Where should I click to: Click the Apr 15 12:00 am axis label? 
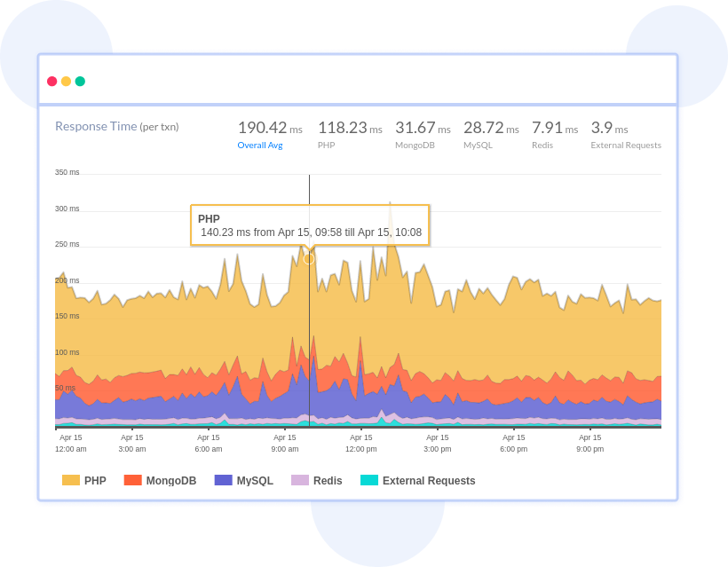70,443
